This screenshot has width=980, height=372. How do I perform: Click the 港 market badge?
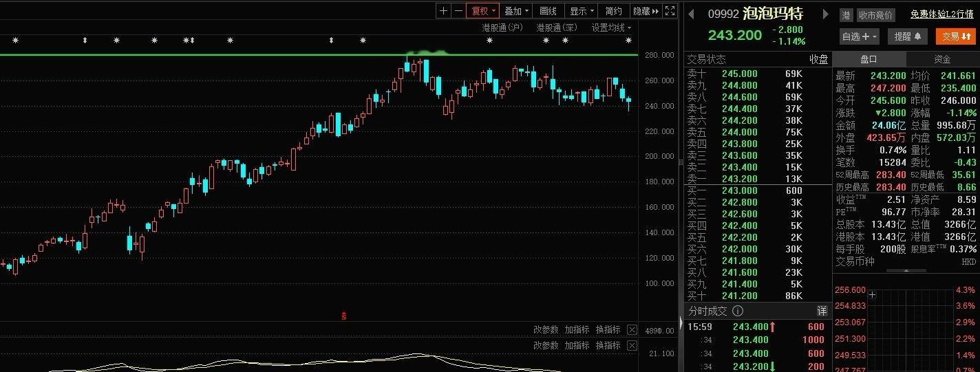pyautogui.click(x=845, y=14)
